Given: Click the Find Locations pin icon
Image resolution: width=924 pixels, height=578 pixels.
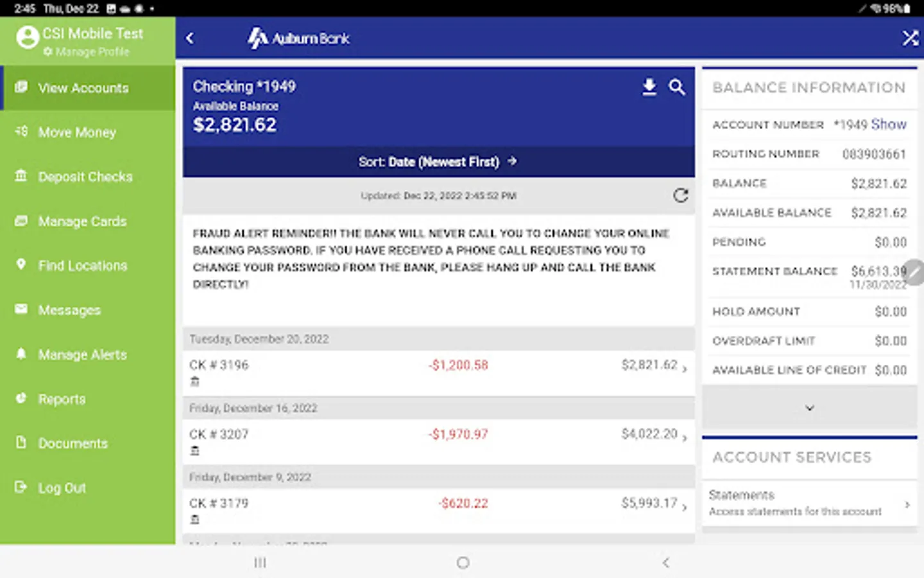Looking at the screenshot, I should pyautogui.click(x=21, y=264).
